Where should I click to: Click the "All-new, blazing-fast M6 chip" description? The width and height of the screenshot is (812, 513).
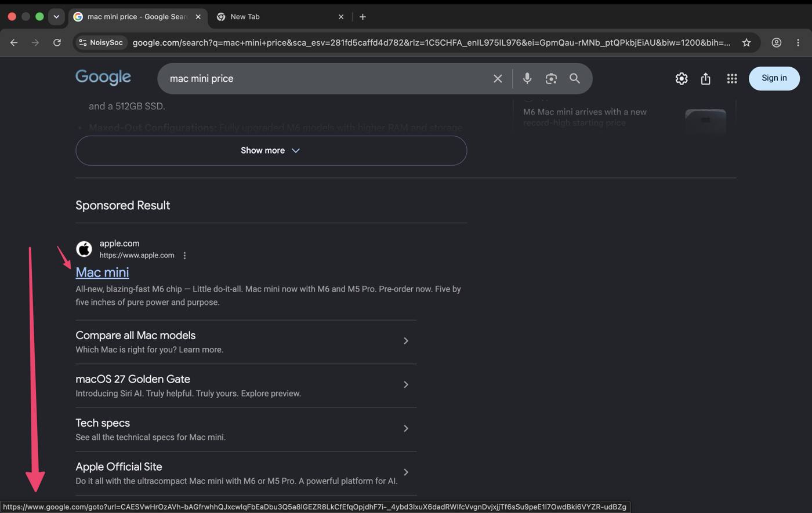coord(268,296)
